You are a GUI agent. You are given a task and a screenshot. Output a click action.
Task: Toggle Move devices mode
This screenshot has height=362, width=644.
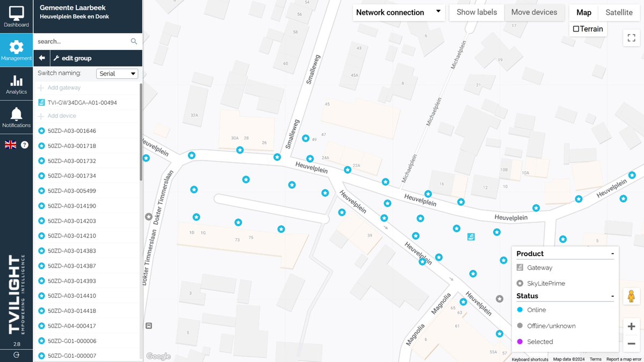pyautogui.click(x=534, y=12)
